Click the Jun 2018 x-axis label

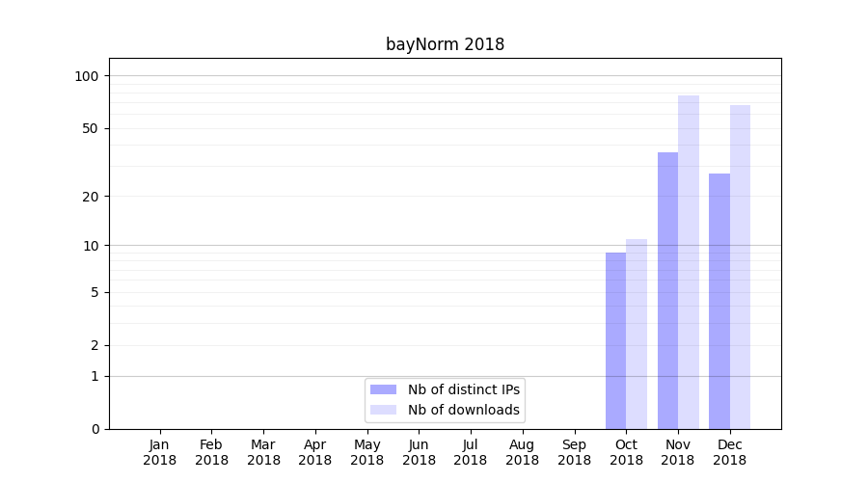pos(419,452)
